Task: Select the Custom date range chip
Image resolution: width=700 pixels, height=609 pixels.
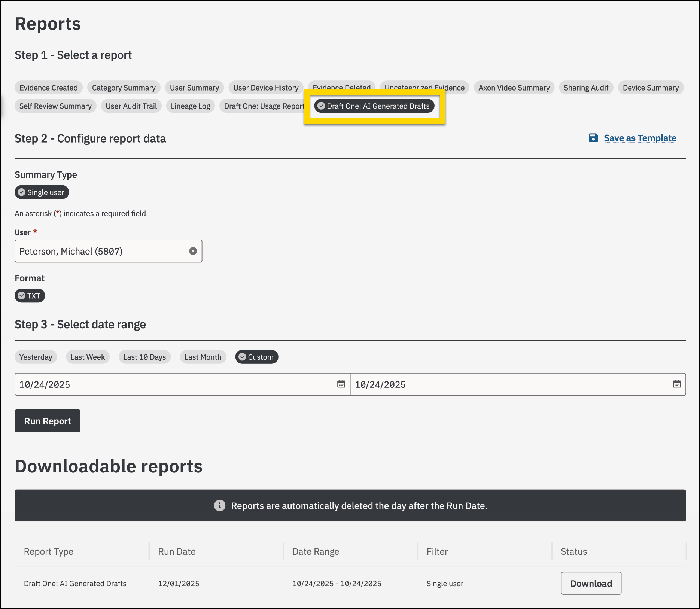Action: click(x=257, y=357)
